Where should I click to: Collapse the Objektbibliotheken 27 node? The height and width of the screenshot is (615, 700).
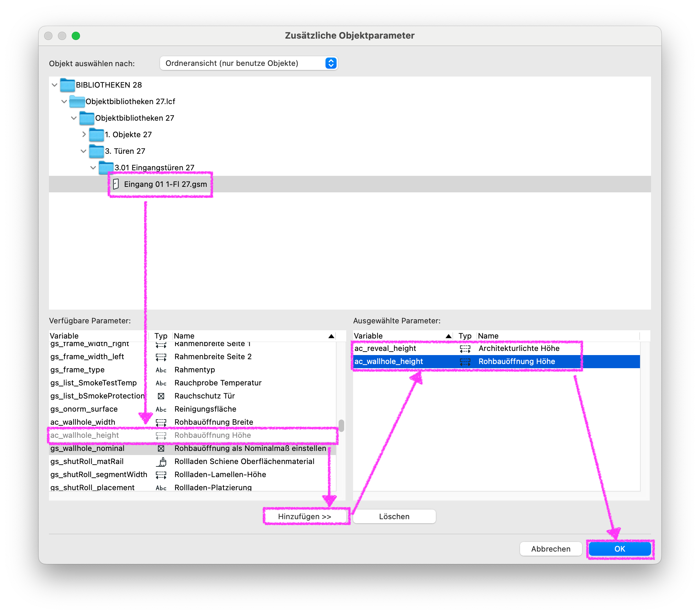click(x=74, y=118)
